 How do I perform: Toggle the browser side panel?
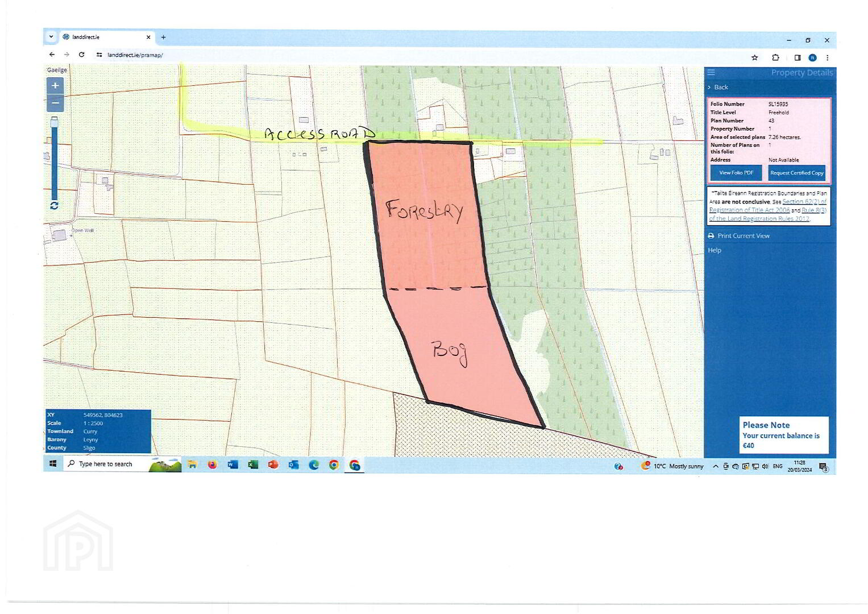797,57
